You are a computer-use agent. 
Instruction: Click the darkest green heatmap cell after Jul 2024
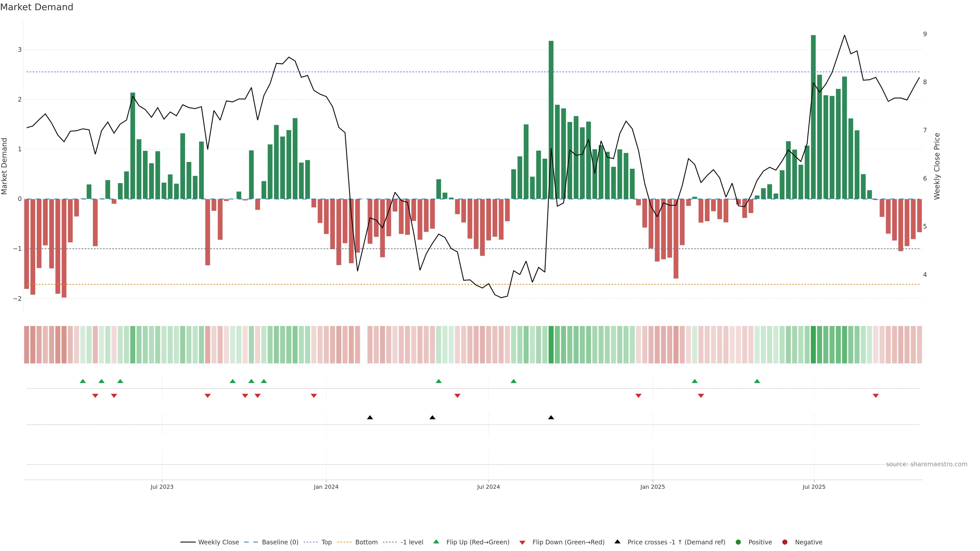coord(551,345)
